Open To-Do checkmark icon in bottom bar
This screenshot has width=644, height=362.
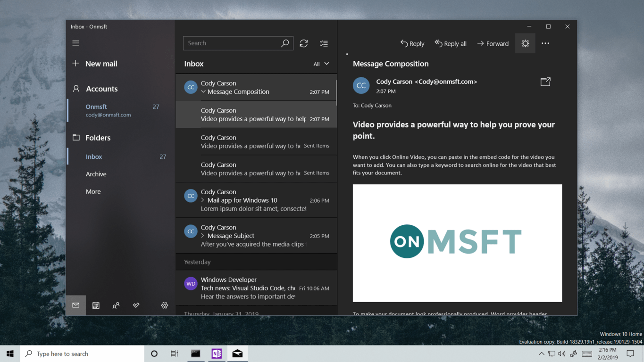(136, 305)
